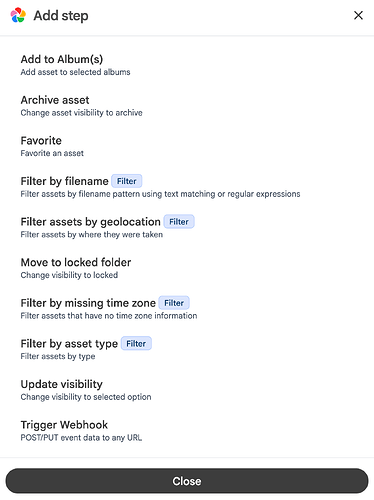This screenshot has width=374, height=500.
Task: Click the "Add asset to selected albums" description
Action: pyautogui.click(x=75, y=72)
